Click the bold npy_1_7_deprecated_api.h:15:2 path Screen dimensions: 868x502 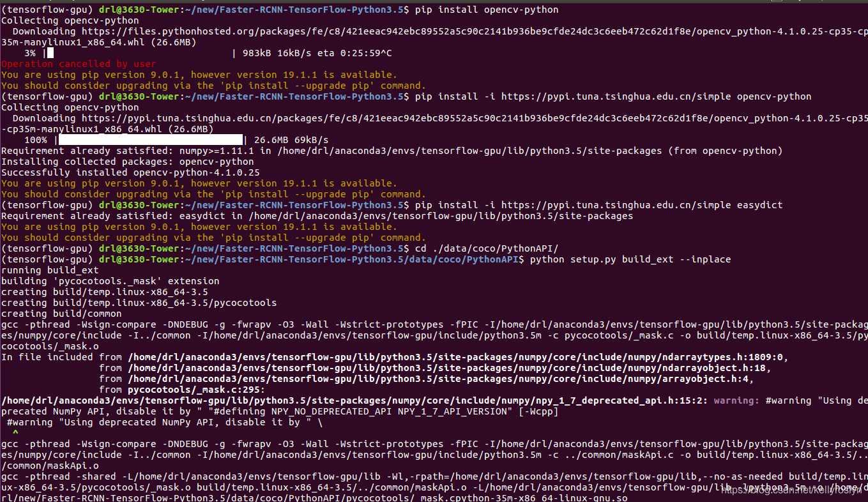pyautogui.click(x=354, y=400)
